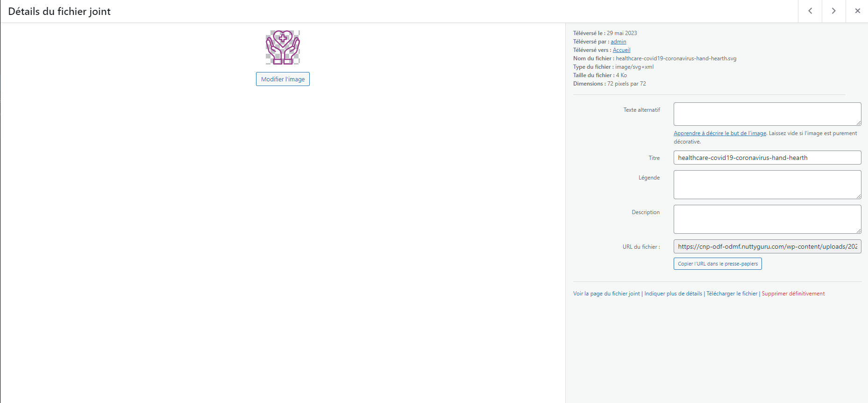Open the admin uploader profile link

coord(618,42)
